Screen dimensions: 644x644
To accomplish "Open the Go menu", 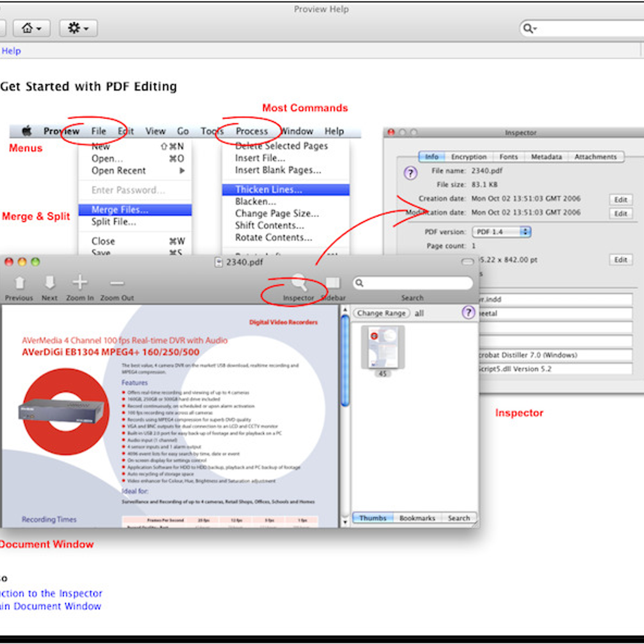I will [183, 131].
